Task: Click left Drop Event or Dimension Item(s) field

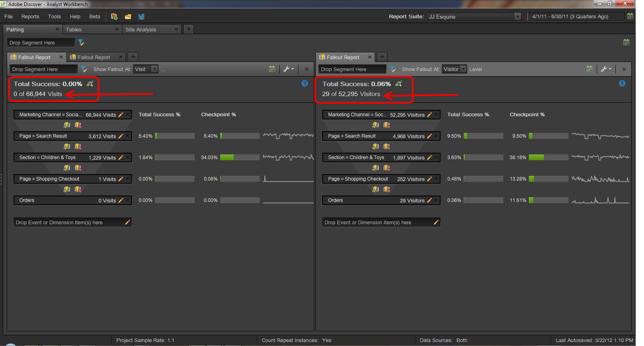Action: 68,223
